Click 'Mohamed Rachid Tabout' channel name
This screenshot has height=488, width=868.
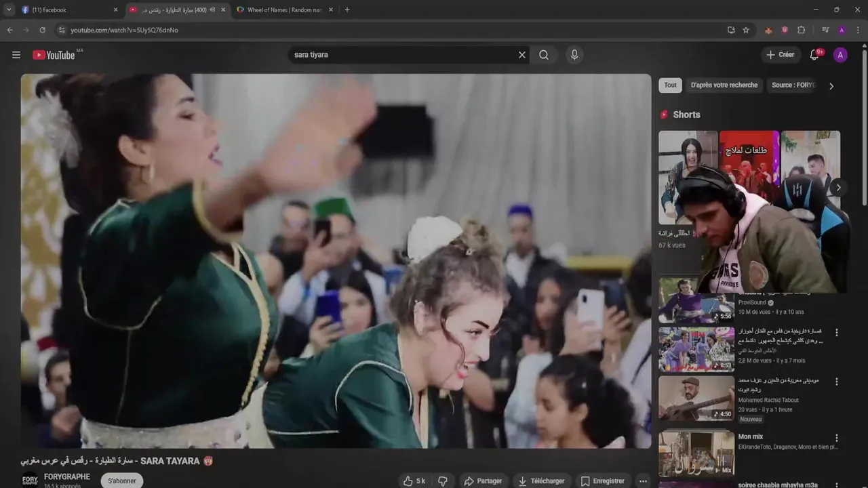tap(768, 401)
